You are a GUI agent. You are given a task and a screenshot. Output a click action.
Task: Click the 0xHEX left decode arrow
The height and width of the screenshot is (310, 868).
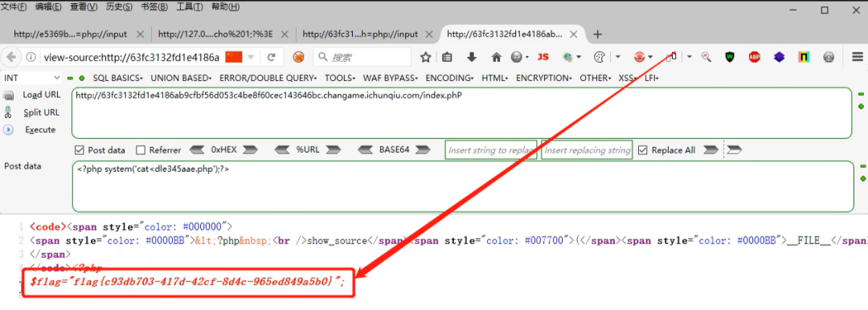(198, 150)
